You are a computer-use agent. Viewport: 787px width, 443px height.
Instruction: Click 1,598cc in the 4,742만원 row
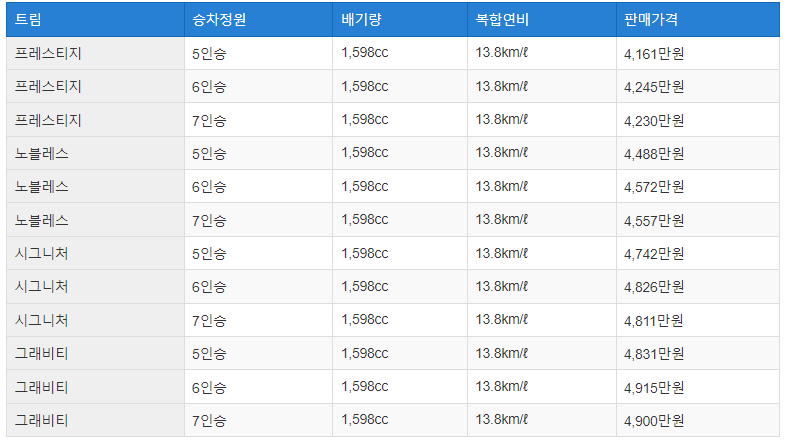365,253
